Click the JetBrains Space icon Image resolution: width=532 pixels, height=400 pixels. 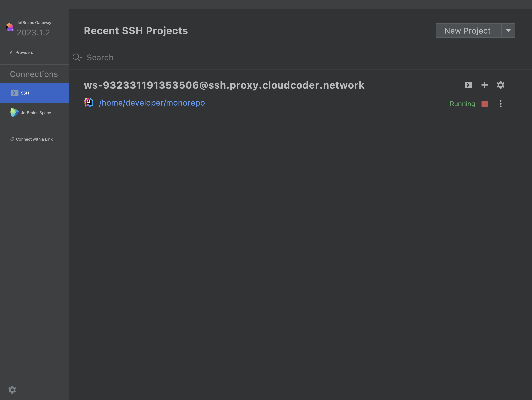[14, 112]
